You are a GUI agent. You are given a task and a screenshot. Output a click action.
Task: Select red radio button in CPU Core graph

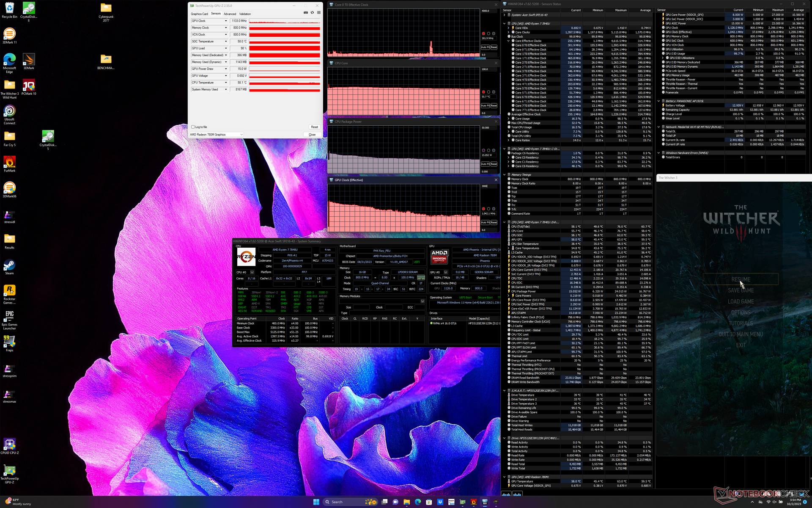pos(483,92)
